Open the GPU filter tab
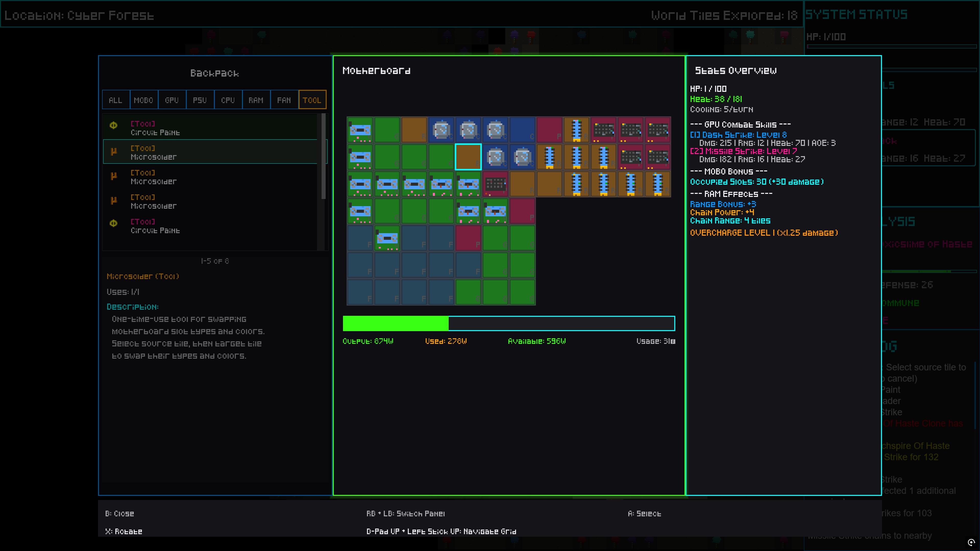 171,100
